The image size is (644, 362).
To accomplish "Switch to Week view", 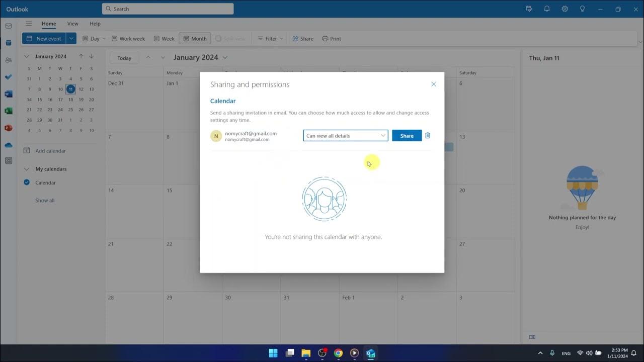I will pos(164,38).
